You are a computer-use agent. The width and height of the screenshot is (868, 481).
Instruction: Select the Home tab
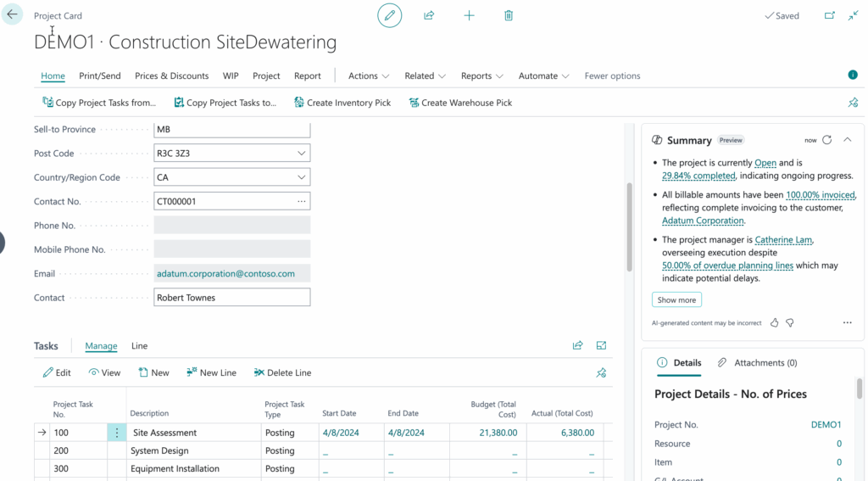(53, 76)
